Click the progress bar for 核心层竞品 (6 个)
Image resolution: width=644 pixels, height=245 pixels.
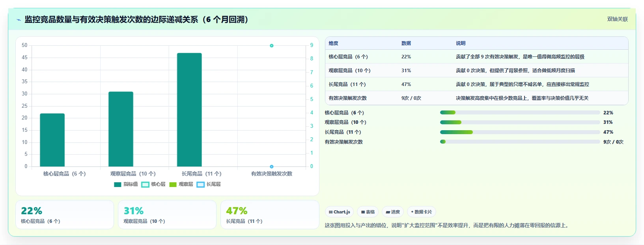(x=520, y=112)
